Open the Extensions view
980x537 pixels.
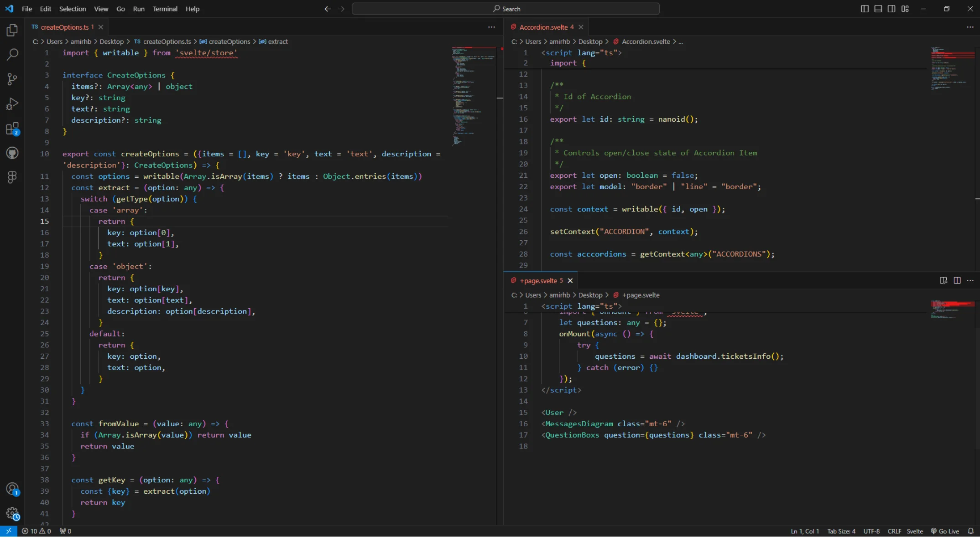pos(12,129)
